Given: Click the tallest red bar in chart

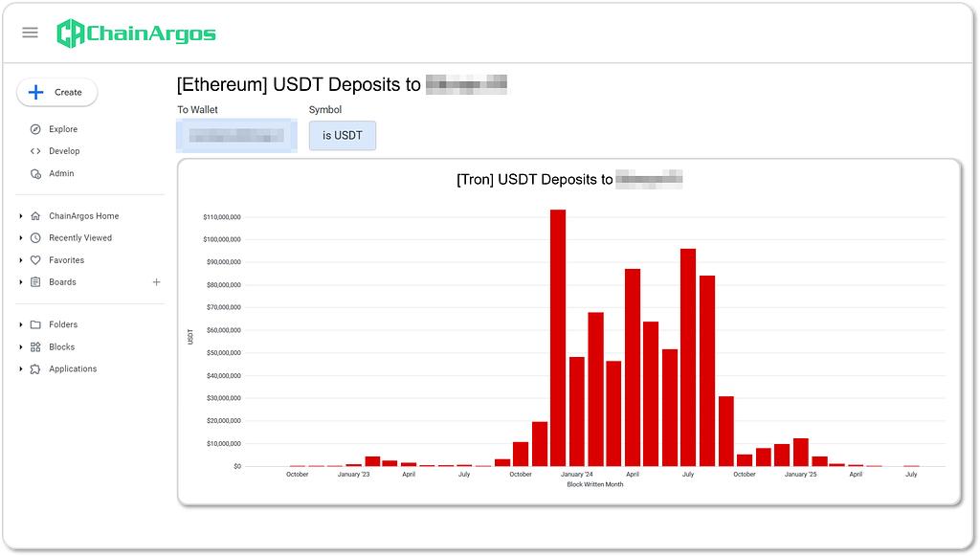Looking at the screenshot, I should pyautogui.click(x=558, y=337).
